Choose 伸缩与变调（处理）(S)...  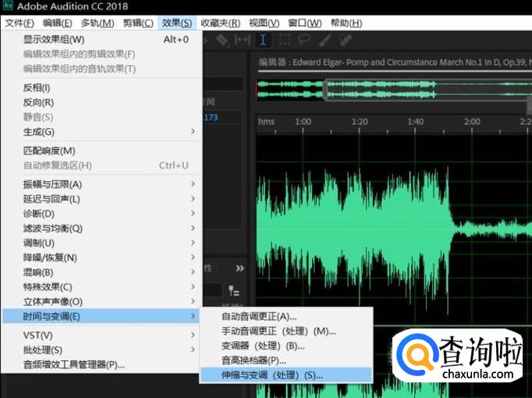pos(286,375)
